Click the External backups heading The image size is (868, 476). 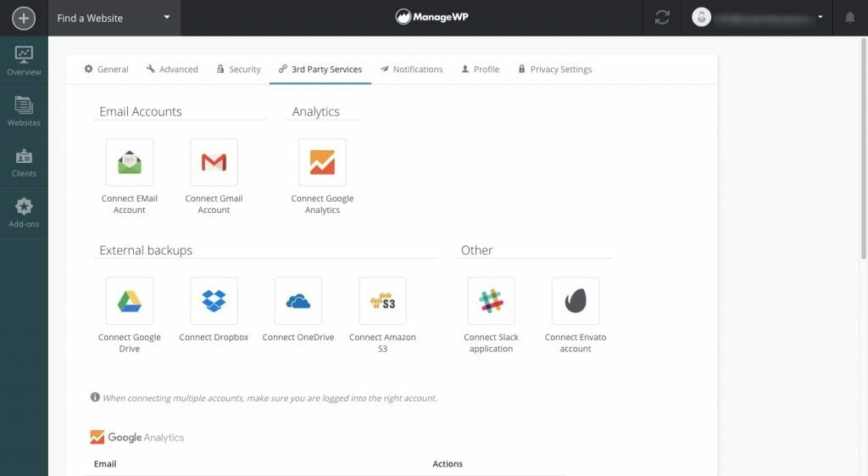[146, 250]
